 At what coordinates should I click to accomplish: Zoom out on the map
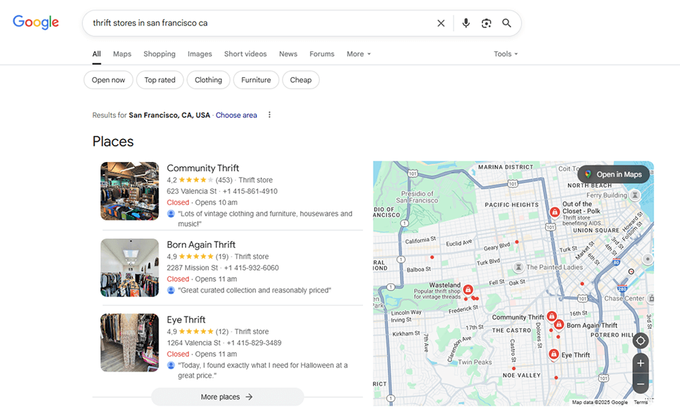pos(640,384)
